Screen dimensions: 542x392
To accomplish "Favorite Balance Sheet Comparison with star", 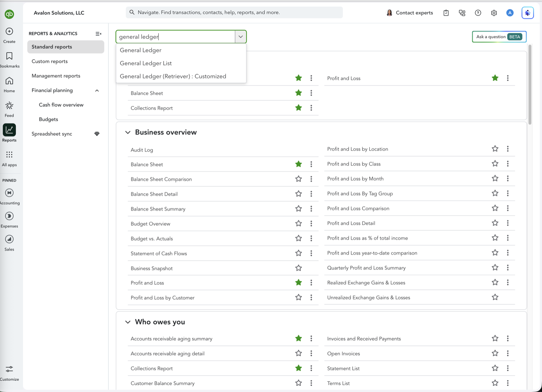I will (x=298, y=179).
